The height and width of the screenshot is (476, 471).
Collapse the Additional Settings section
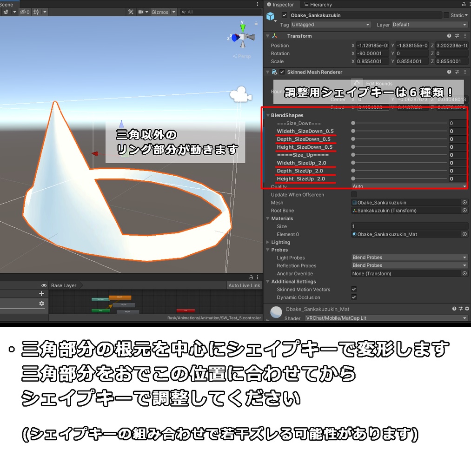pyautogui.click(x=268, y=281)
